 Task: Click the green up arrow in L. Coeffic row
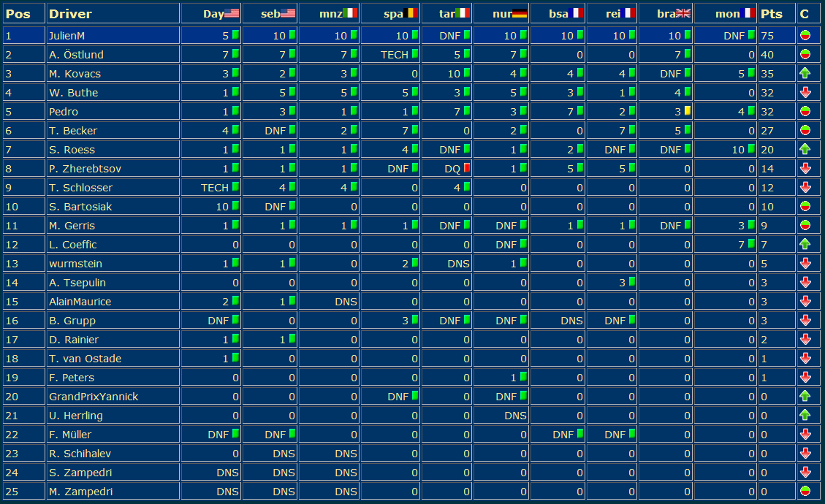point(805,244)
